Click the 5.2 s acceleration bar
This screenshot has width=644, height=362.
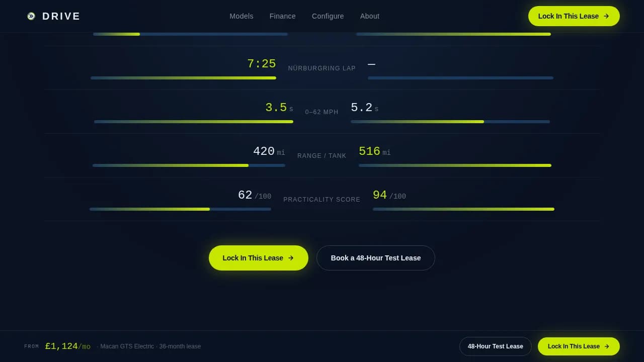click(x=450, y=122)
